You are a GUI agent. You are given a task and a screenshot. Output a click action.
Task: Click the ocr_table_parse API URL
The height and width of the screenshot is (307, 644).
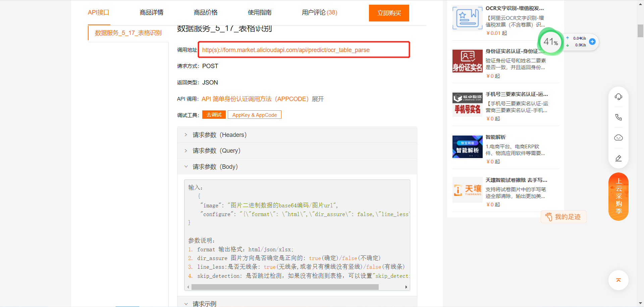click(x=286, y=50)
